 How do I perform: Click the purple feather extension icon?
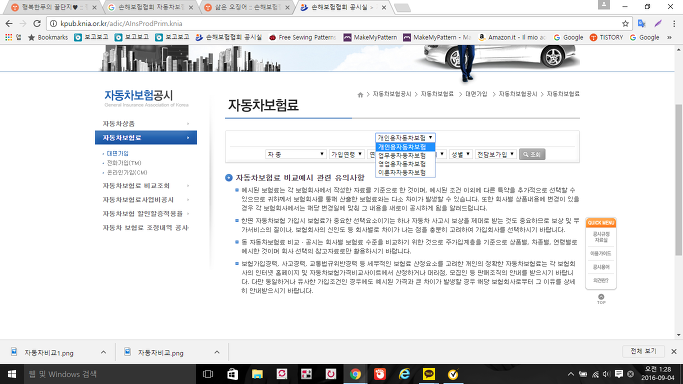point(658,24)
